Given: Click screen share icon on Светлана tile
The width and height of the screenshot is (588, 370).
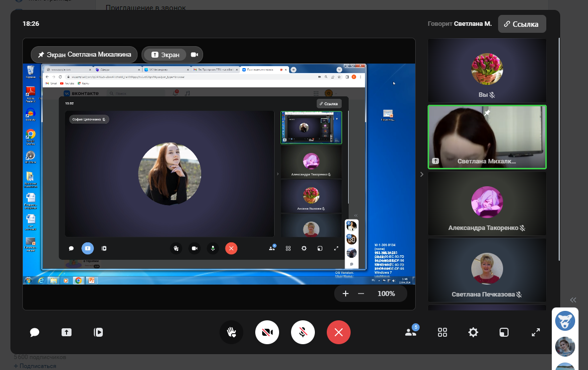Looking at the screenshot, I should click(436, 161).
